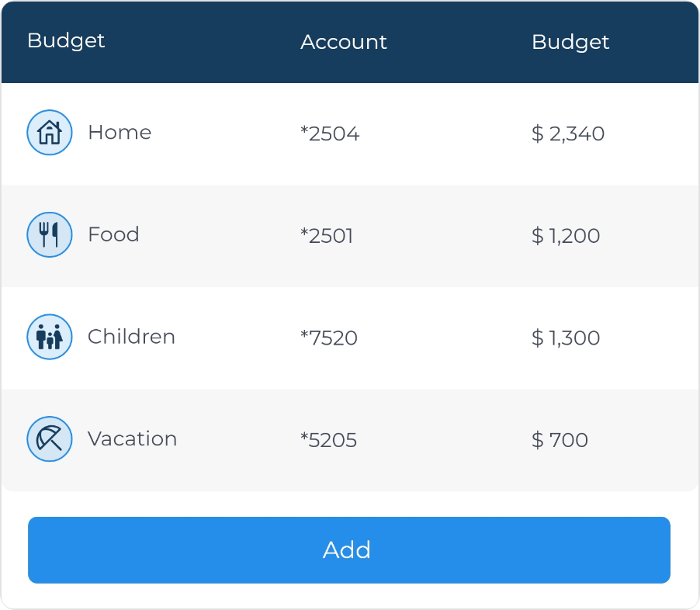Screen dimensions: 700x610
Task: Click the Vacation umbrella icon
Action: coord(50,439)
